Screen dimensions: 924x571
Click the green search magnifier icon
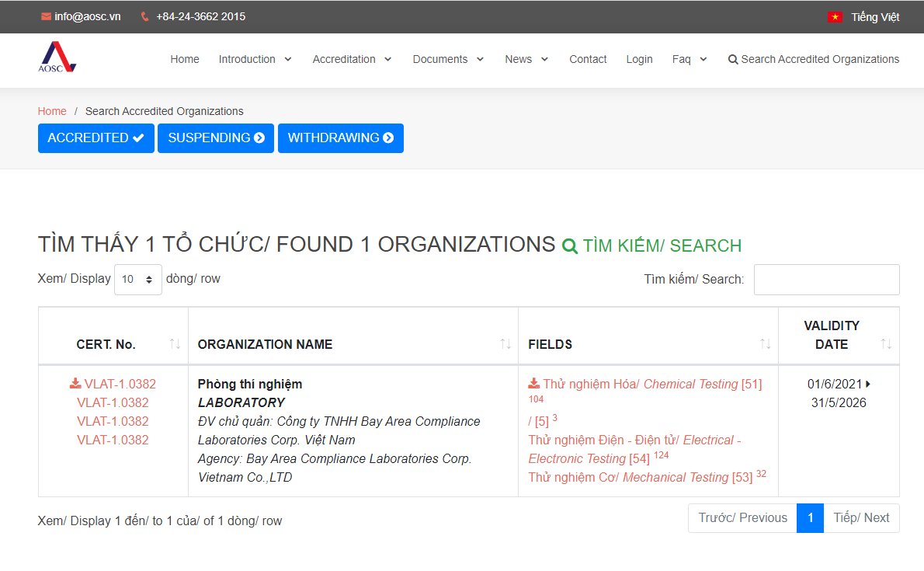coord(570,246)
